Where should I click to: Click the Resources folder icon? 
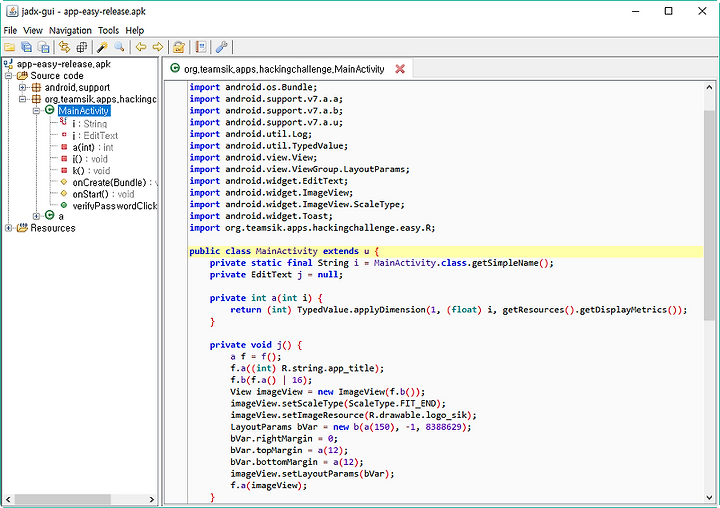pos(22,228)
